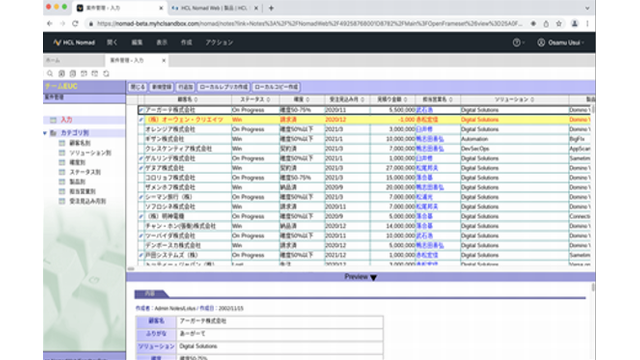The image size is (640, 360).
Task: Sort by the 確度 column header
Action: point(302,100)
